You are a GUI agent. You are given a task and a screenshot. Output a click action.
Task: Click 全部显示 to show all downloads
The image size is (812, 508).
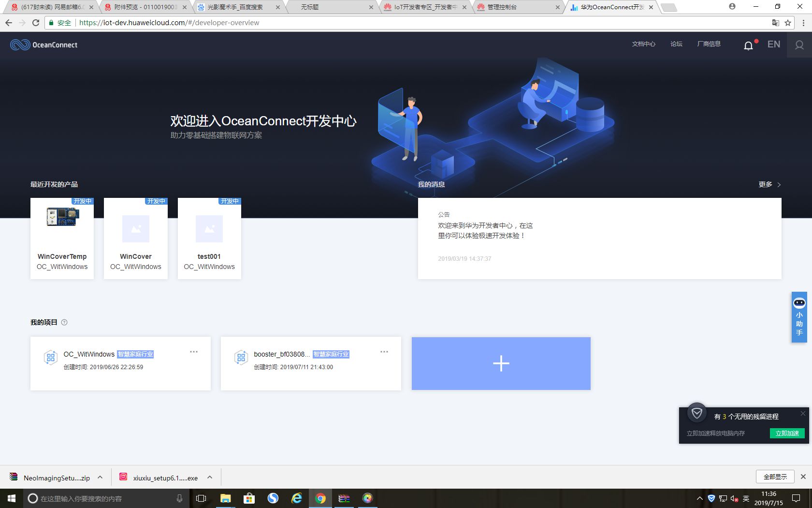pos(775,477)
